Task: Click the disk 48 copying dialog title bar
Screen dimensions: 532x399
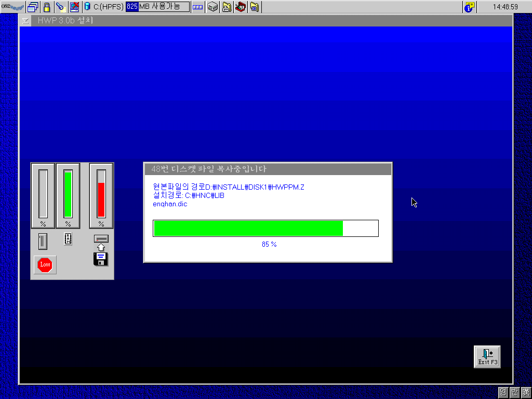Action: point(268,169)
